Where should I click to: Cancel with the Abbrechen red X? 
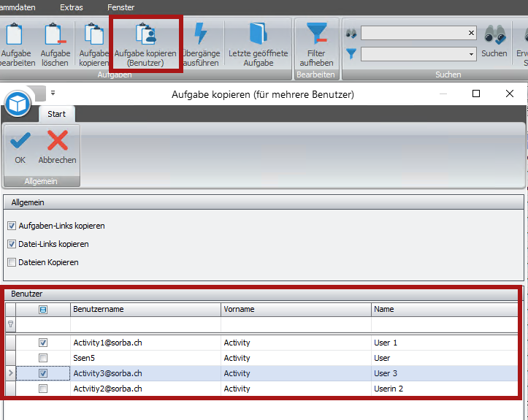pos(58,140)
